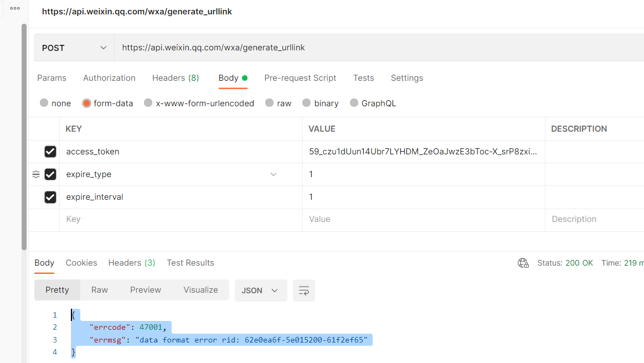Click the empty Key input cell
The width and height of the screenshot is (644, 363).
tap(181, 219)
